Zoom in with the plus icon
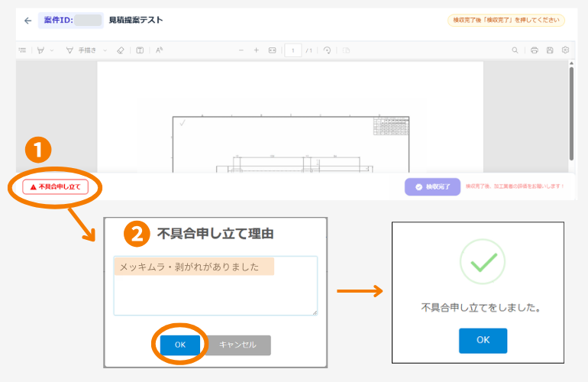This screenshot has width=588, height=382. point(257,50)
